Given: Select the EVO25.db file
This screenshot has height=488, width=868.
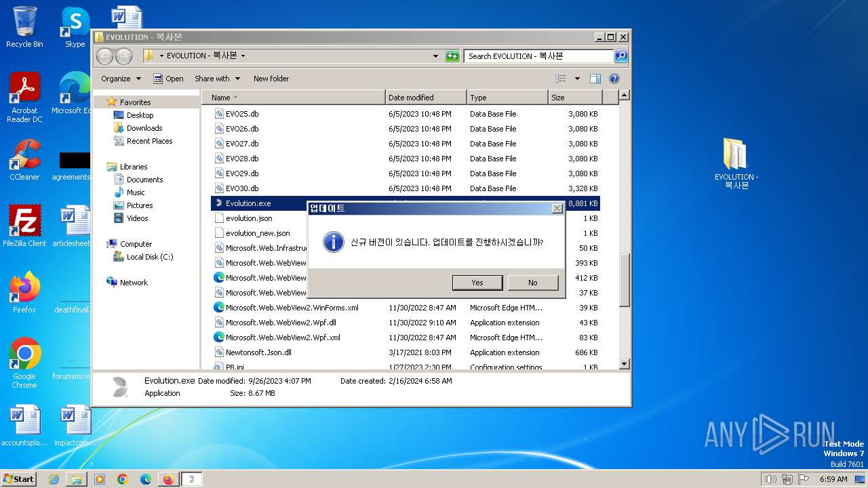Looking at the screenshot, I should pos(242,114).
